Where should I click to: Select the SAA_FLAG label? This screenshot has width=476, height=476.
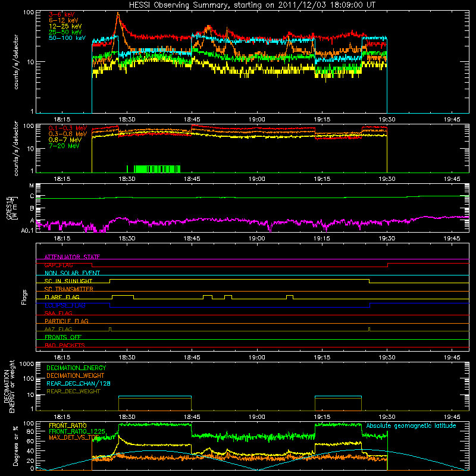tap(58, 313)
